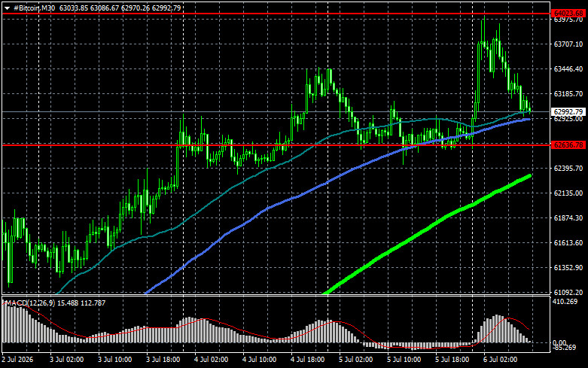Click the 63185.70 price scale value

[x=568, y=93]
